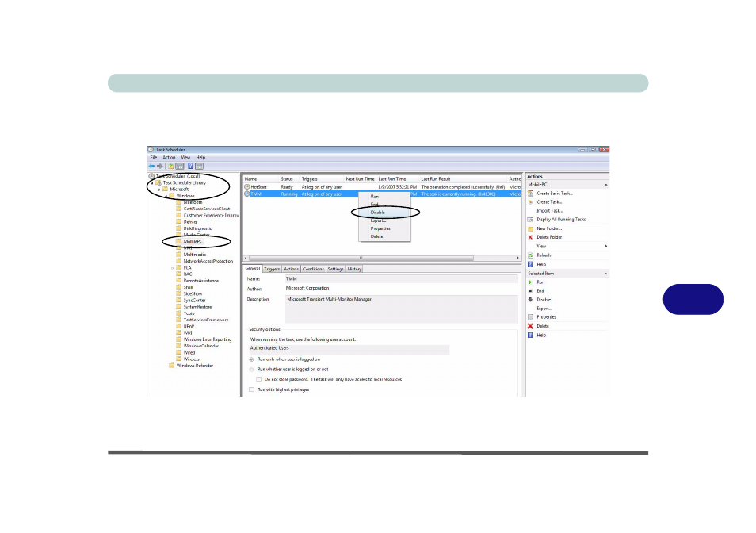
Task: Click the Windows Defender folder icon
Action: [172, 366]
